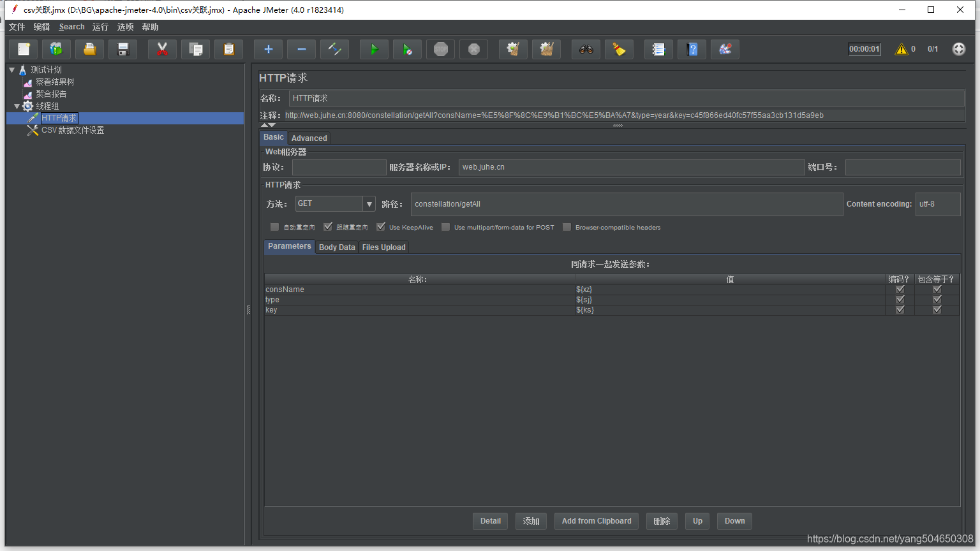Open the GET method dropdown

pos(369,204)
